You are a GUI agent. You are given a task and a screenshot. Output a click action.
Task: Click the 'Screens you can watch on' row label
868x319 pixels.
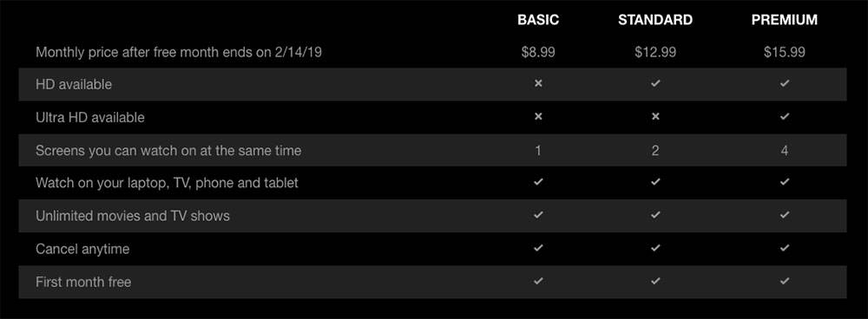[168, 150]
